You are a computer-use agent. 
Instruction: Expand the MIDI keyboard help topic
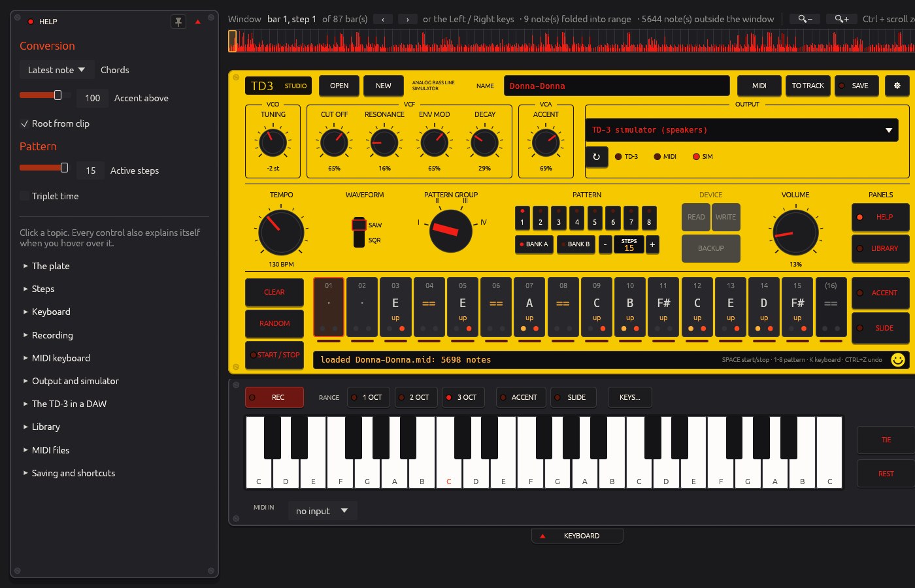point(61,358)
